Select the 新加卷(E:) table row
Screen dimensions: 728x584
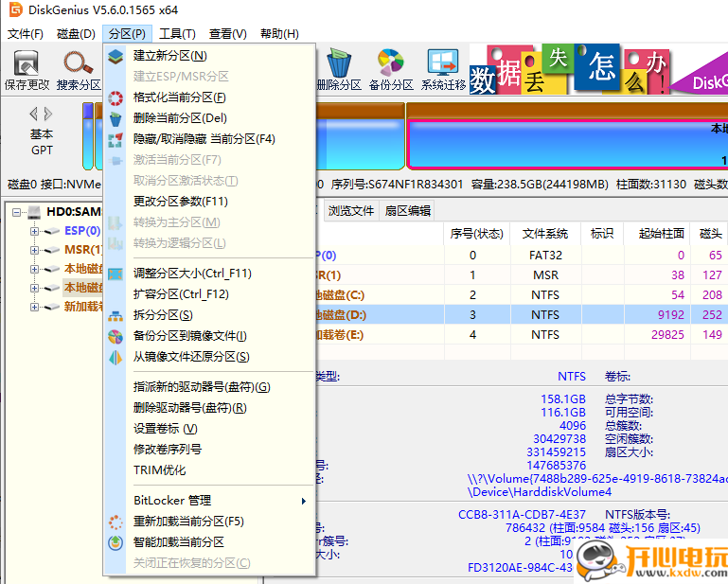[523, 335]
